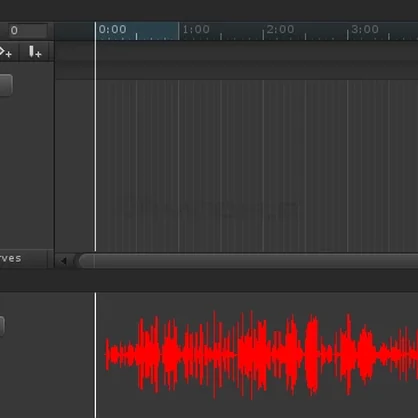418x418 pixels.
Task: Click the 3:00 mark on the timeline ruler
Action: [365, 29]
